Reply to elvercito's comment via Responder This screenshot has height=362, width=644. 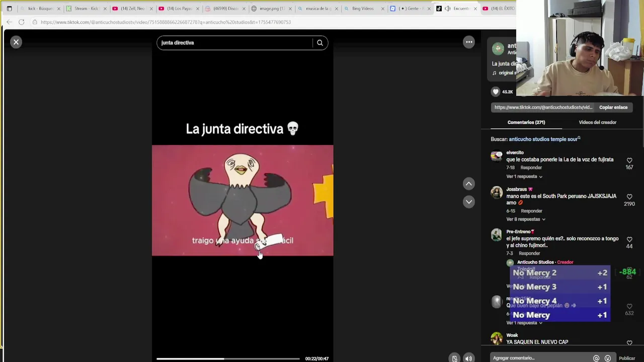pos(531,167)
